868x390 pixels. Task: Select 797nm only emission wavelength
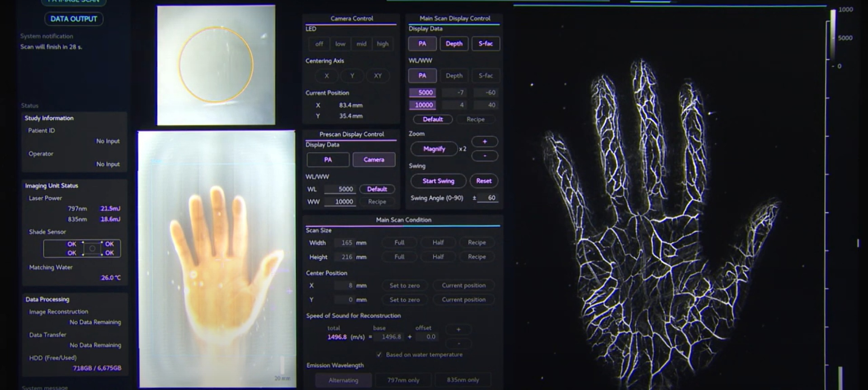pos(403,380)
